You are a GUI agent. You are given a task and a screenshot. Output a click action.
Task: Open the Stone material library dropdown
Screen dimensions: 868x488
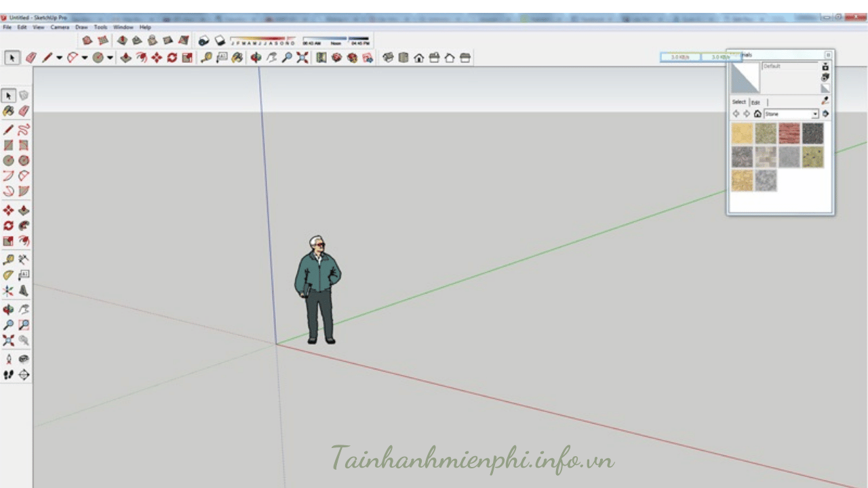coord(815,114)
